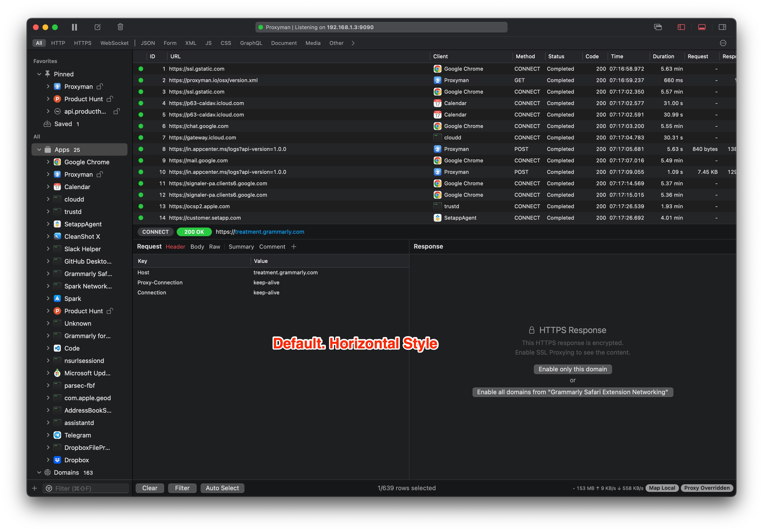Image resolution: width=763 pixels, height=532 pixels.
Task: Expand the Telegram app entry
Action: (x=48, y=435)
